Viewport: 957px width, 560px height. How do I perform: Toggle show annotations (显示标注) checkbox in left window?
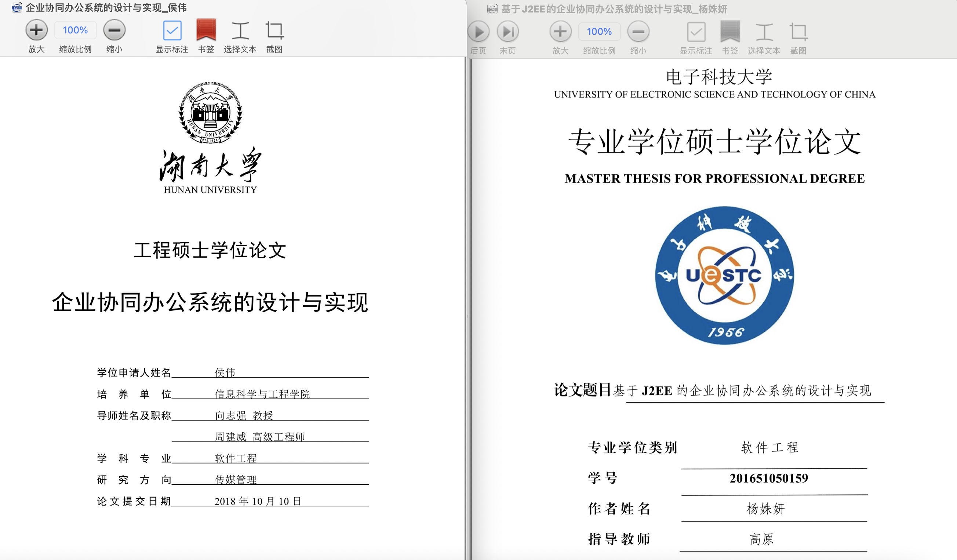point(172,30)
